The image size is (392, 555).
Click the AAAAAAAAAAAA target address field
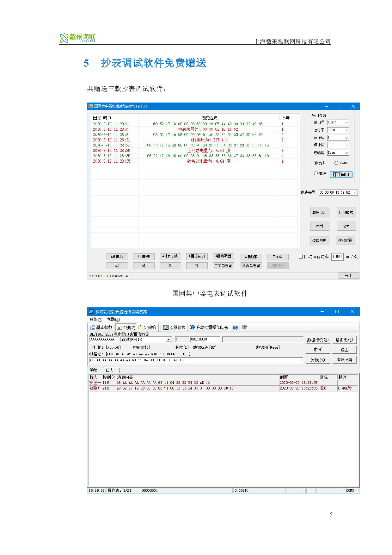[104, 340]
